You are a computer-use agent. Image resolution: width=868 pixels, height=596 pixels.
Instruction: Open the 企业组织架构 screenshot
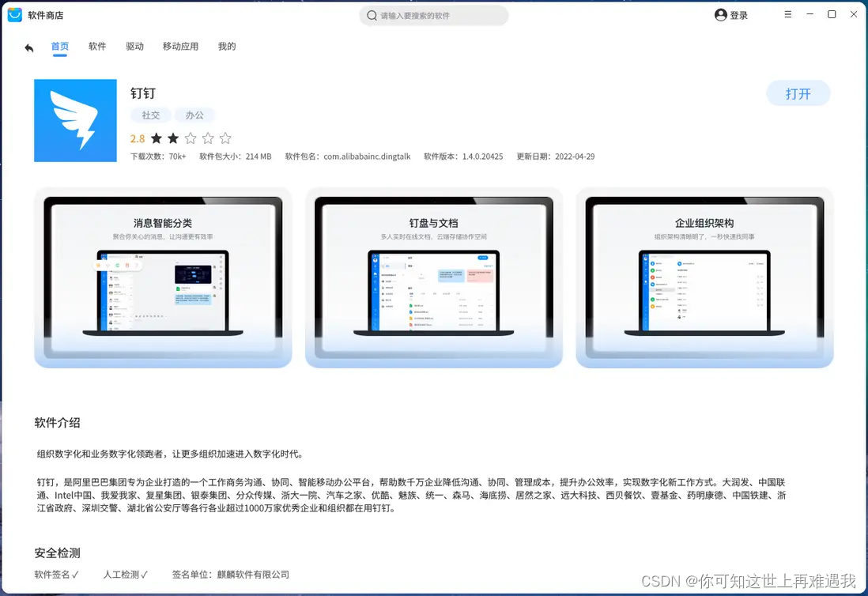tap(704, 277)
